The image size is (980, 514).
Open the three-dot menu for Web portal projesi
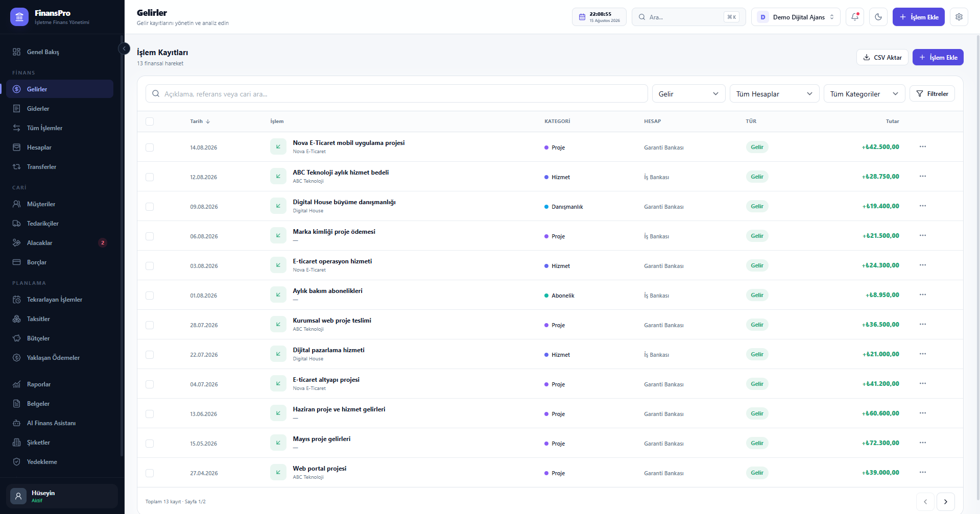click(x=923, y=472)
